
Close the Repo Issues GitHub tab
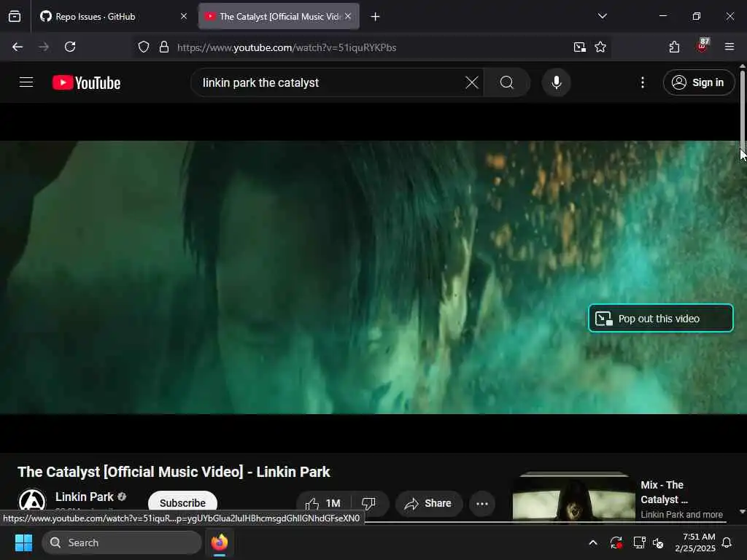click(184, 17)
